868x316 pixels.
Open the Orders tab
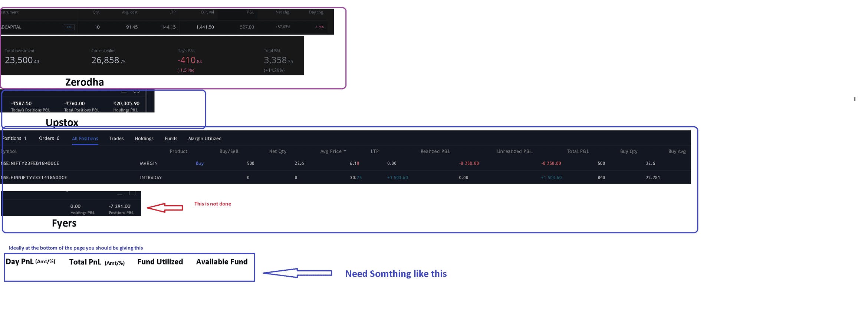49,139
